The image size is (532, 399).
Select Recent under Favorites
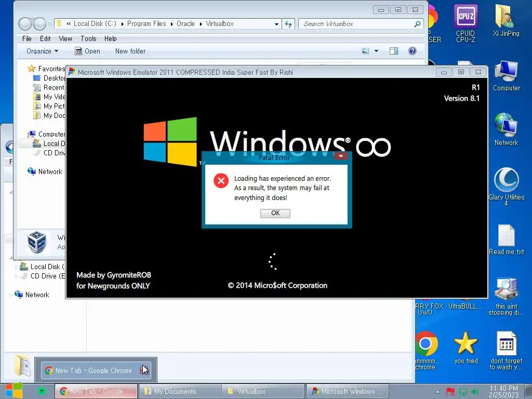[x=48, y=87]
